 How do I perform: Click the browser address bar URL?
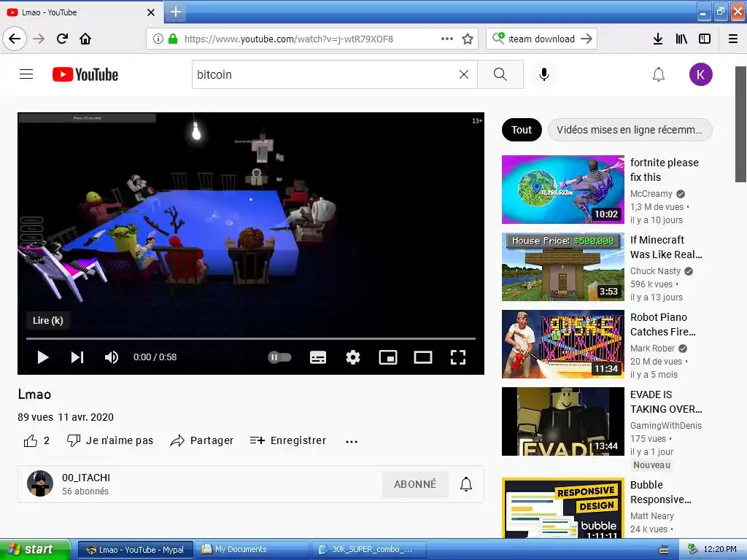coord(289,39)
